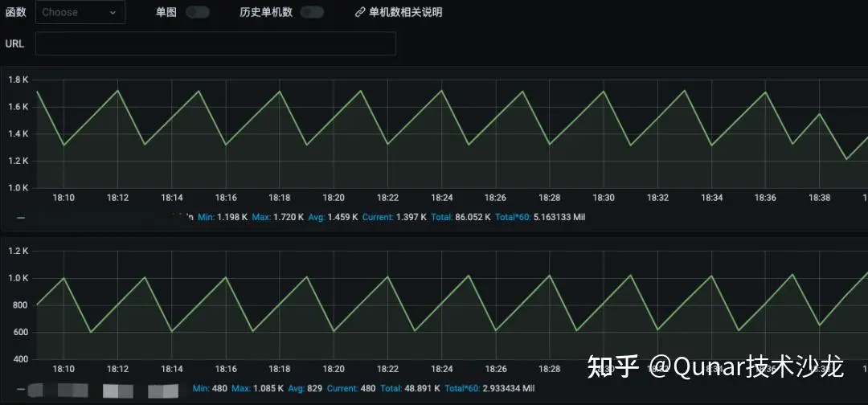
Task: Focus the URL input field
Action: point(215,43)
